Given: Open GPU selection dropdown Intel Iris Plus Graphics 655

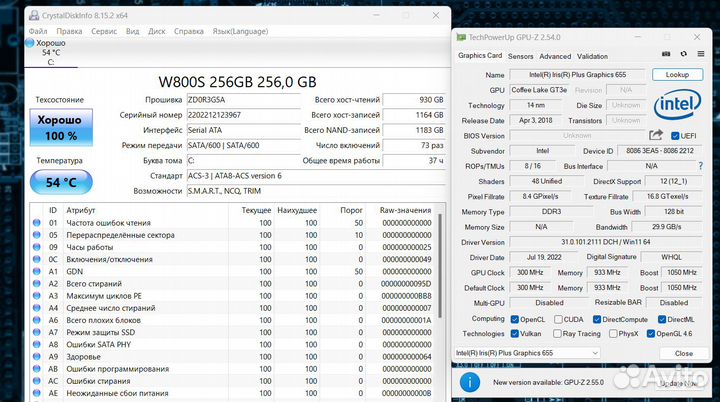Looking at the screenshot, I should coord(527,353).
